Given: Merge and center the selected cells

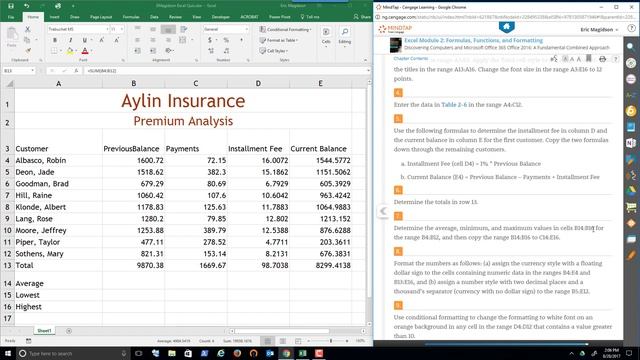Looking at the screenshot, I should tap(183, 40).
